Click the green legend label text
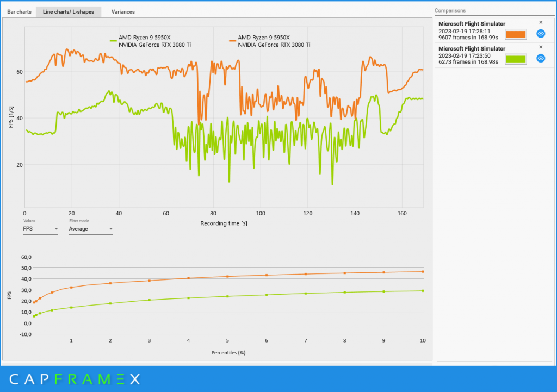 (154, 41)
